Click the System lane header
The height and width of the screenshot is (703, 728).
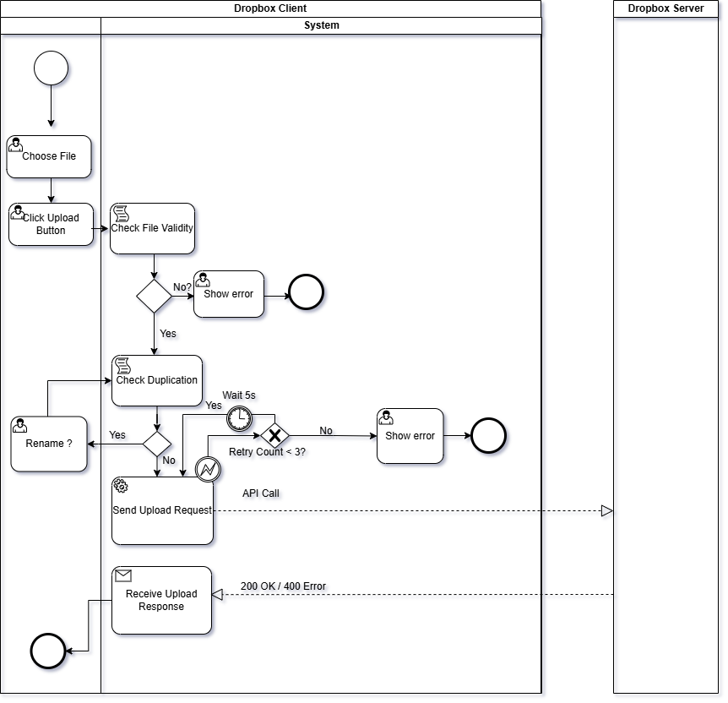(x=321, y=25)
